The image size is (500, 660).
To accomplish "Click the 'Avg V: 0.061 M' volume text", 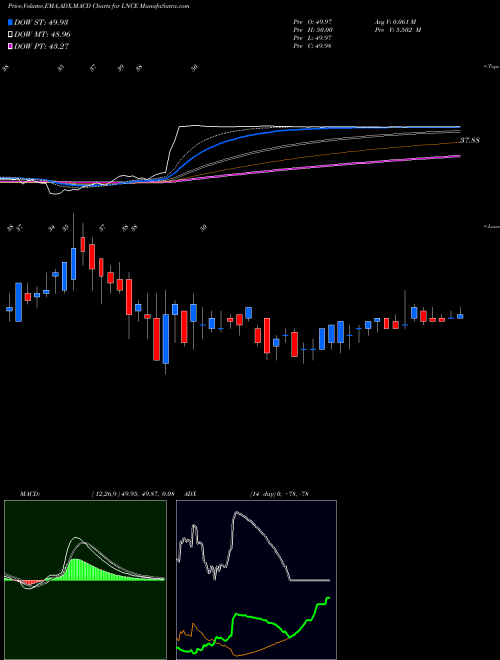I will (x=395, y=21).
